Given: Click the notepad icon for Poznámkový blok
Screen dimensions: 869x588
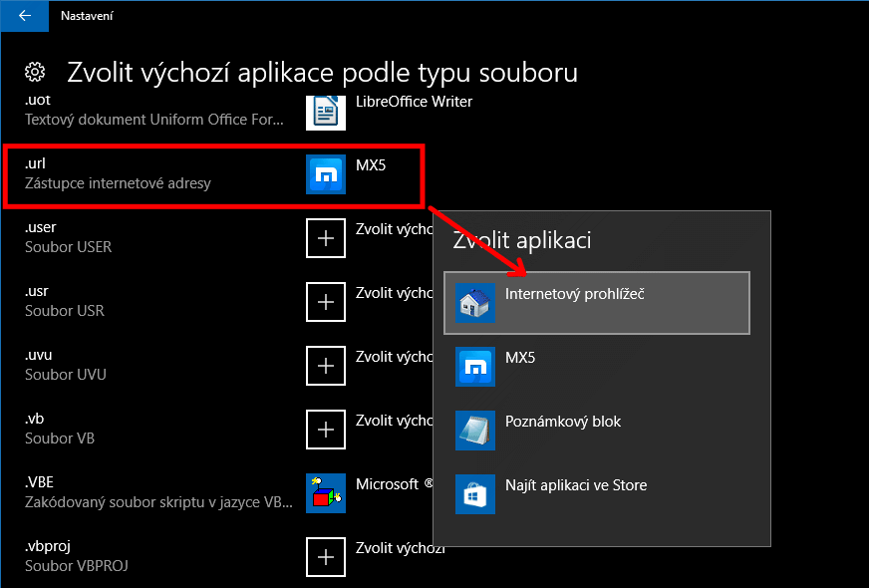Looking at the screenshot, I should (475, 431).
